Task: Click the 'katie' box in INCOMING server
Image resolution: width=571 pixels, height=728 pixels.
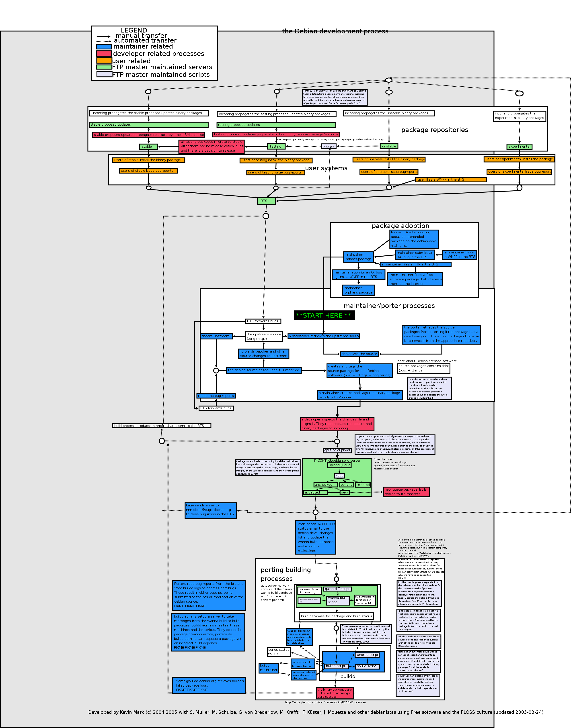Action: coord(339,475)
